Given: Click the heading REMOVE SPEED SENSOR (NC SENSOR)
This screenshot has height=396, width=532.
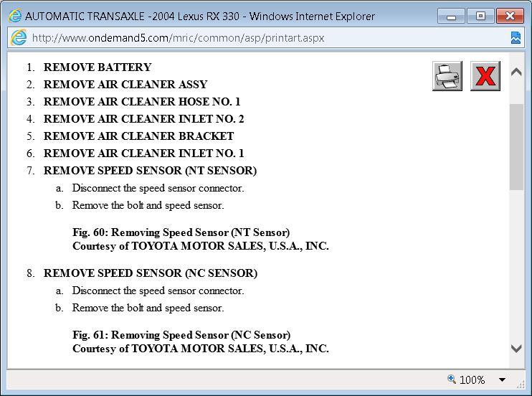Looking at the screenshot, I should [151, 273].
